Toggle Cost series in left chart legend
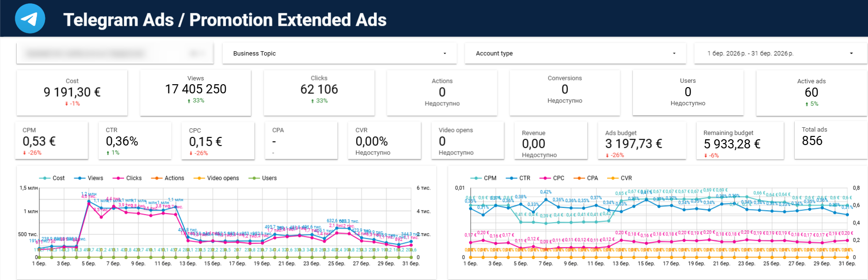This screenshot has height=280, width=868. (53, 178)
